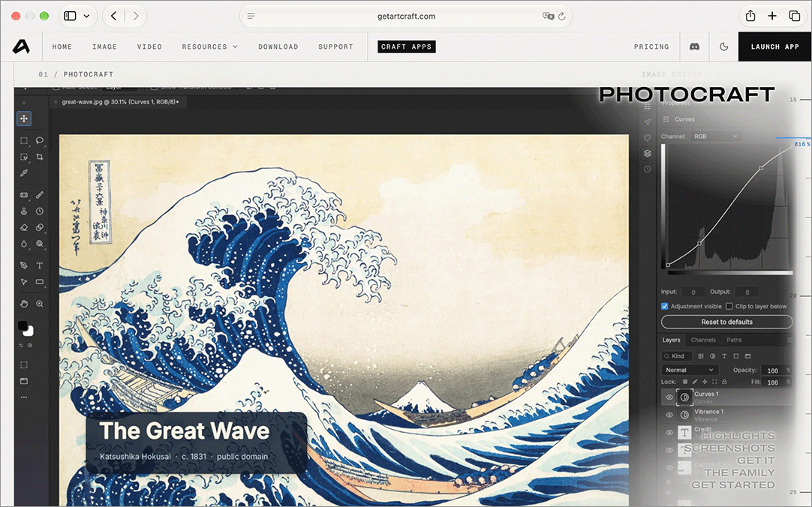Image resolution: width=812 pixels, height=507 pixels.
Task: Open the Layers stack panel icon
Action: click(x=648, y=153)
